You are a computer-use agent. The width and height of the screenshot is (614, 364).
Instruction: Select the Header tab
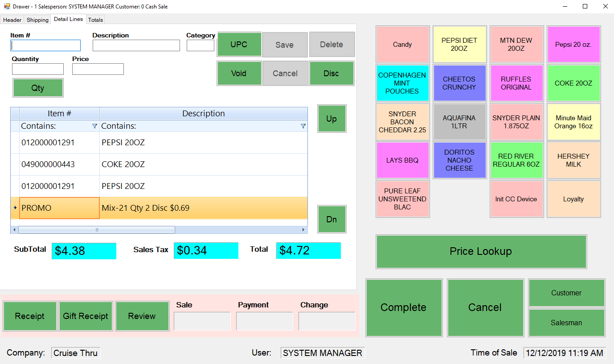(x=12, y=20)
